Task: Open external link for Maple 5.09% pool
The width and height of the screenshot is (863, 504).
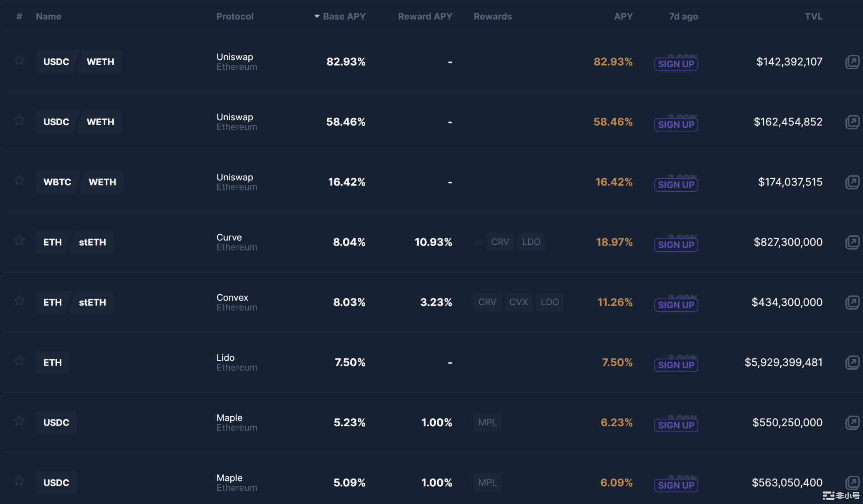Action: 852,483
